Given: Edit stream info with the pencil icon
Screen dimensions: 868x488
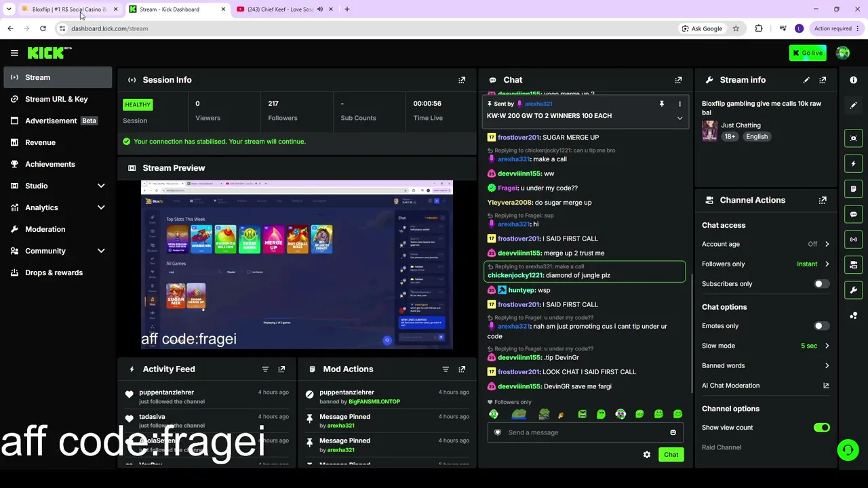Looking at the screenshot, I should point(806,80).
